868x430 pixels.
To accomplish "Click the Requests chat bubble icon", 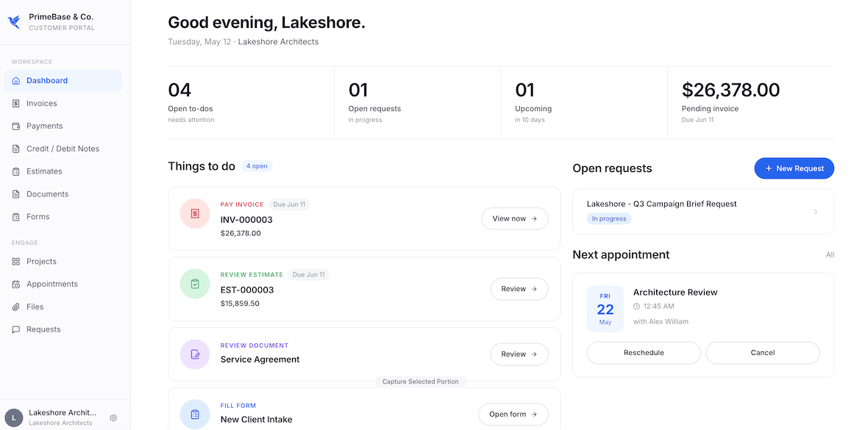I will (16, 330).
